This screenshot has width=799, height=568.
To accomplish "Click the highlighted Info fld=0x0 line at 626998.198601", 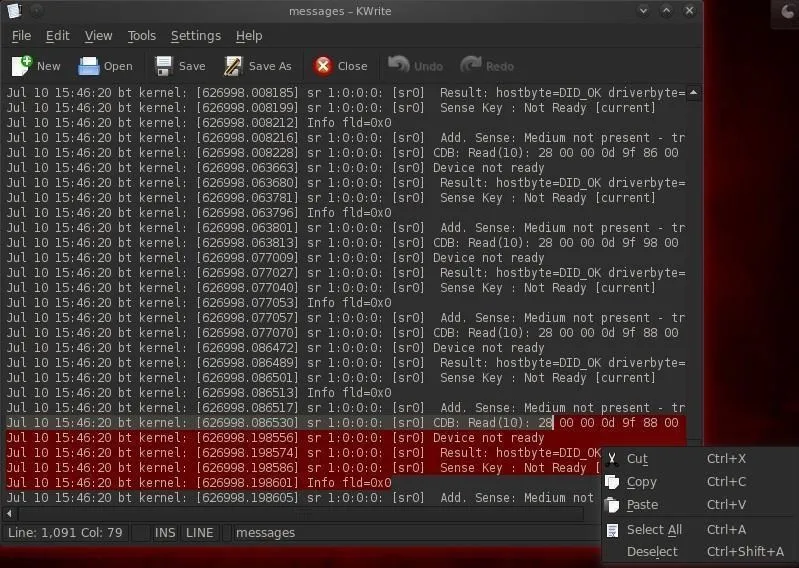I will pos(199,482).
